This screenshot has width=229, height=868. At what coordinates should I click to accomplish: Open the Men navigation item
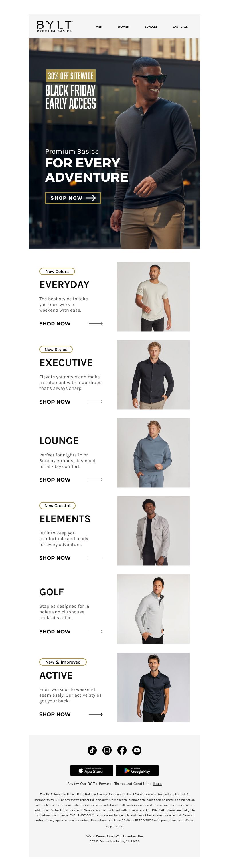(99, 27)
